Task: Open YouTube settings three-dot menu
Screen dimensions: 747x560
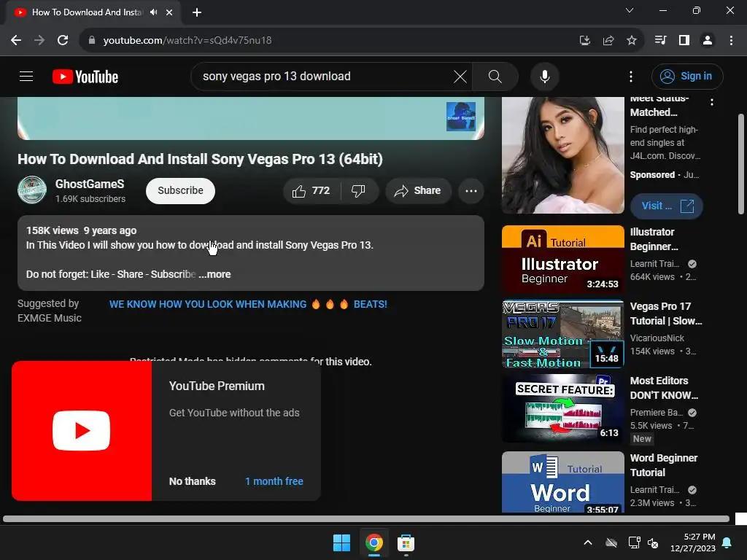Action: point(631,76)
